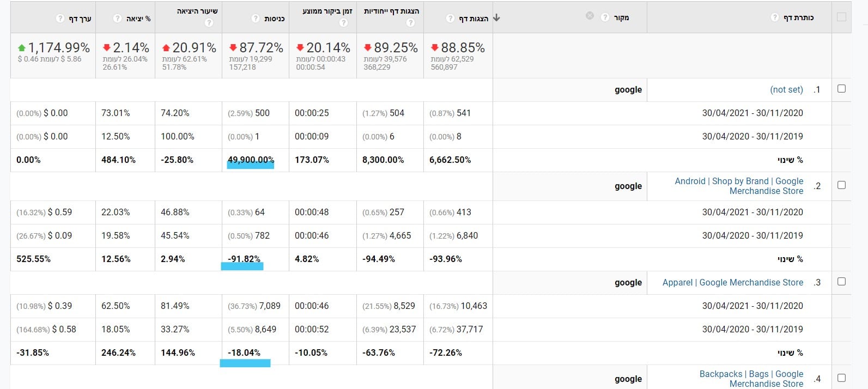Select the google source in the Apparel row

tap(628, 282)
